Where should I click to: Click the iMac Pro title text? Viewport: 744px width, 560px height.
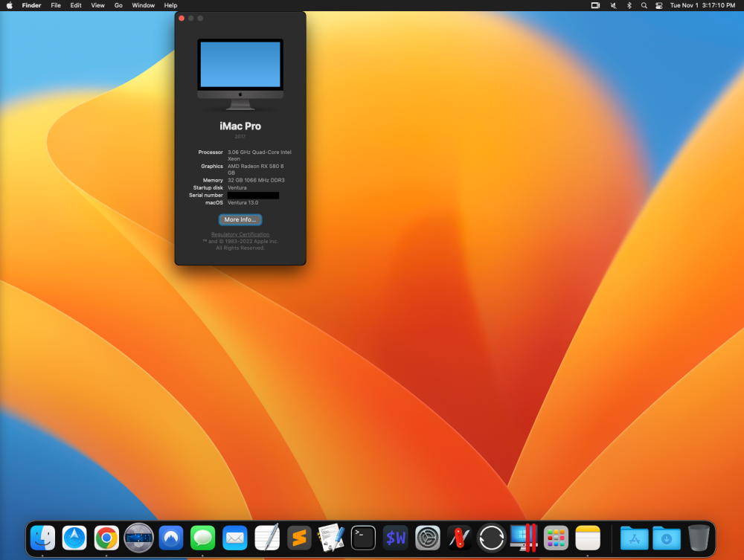[240, 126]
